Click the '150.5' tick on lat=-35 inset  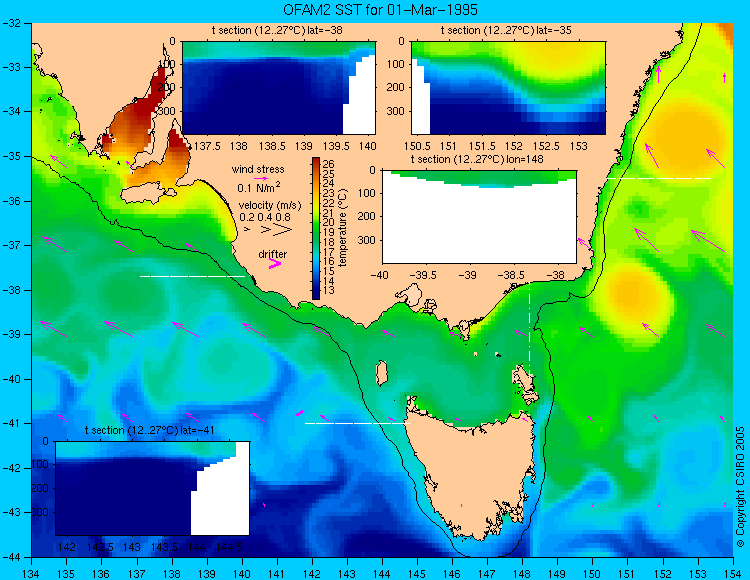(420, 146)
